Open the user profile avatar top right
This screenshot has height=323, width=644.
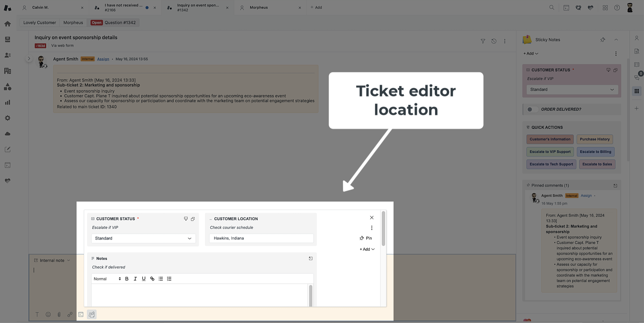(x=630, y=8)
